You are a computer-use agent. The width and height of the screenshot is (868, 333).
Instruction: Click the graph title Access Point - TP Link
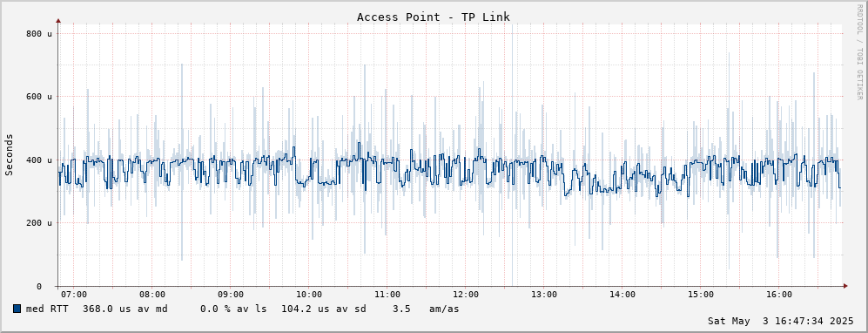(x=434, y=17)
